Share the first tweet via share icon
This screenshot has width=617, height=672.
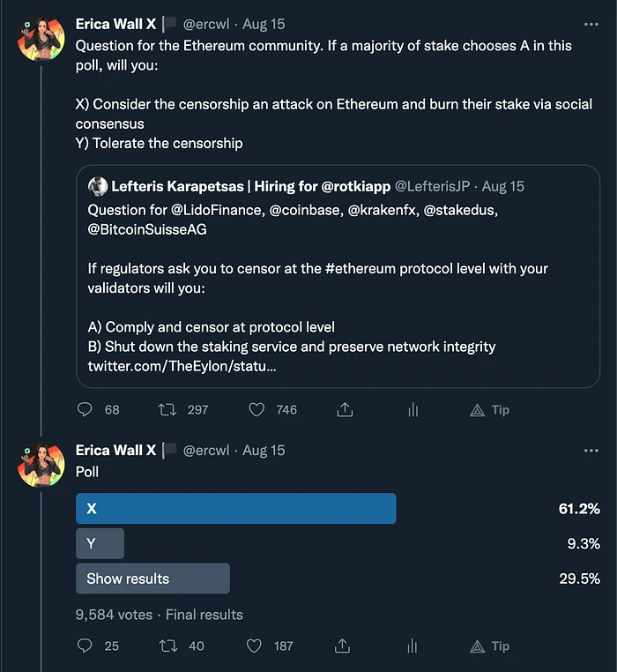pos(345,410)
